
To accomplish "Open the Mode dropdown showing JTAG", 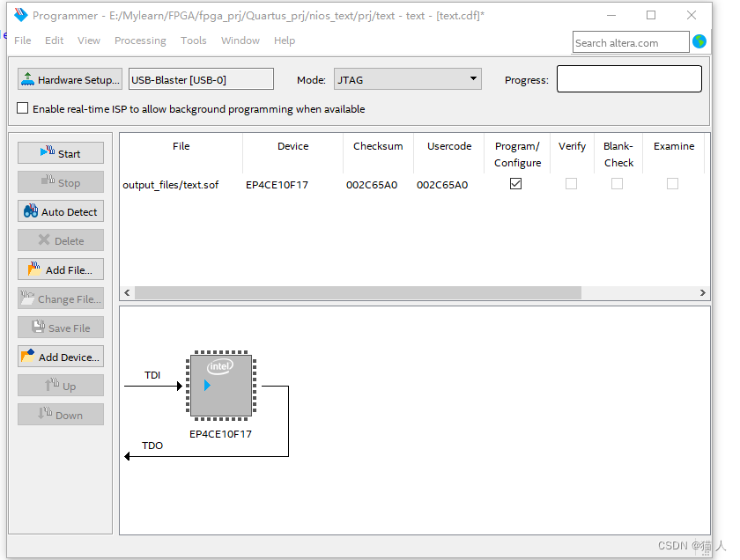I will tap(408, 79).
